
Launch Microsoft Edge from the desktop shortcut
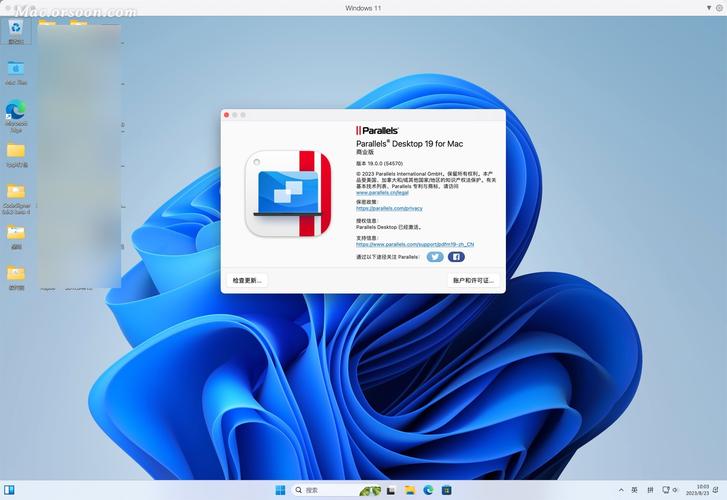click(x=16, y=115)
